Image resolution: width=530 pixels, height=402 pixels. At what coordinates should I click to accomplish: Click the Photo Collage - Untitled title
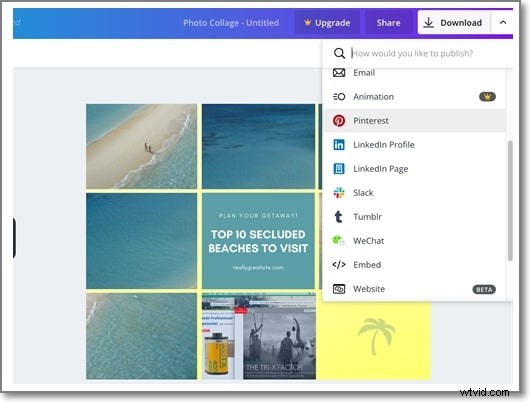(x=231, y=23)
